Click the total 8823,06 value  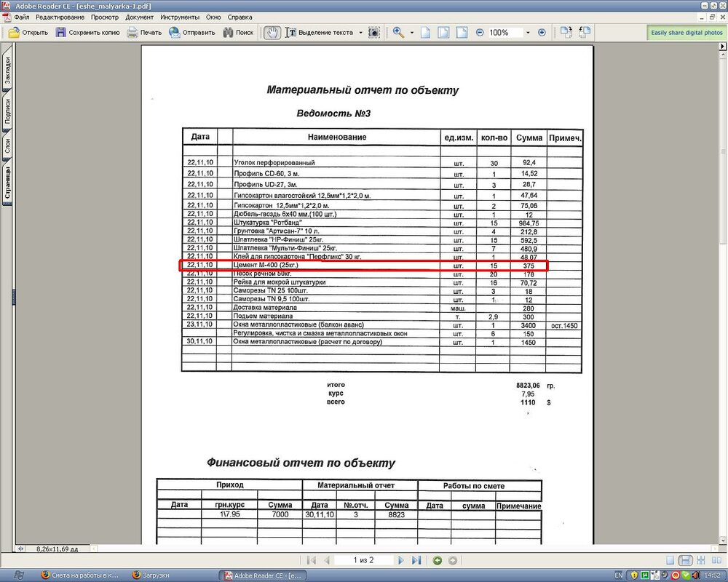click(x=528, y=386)
